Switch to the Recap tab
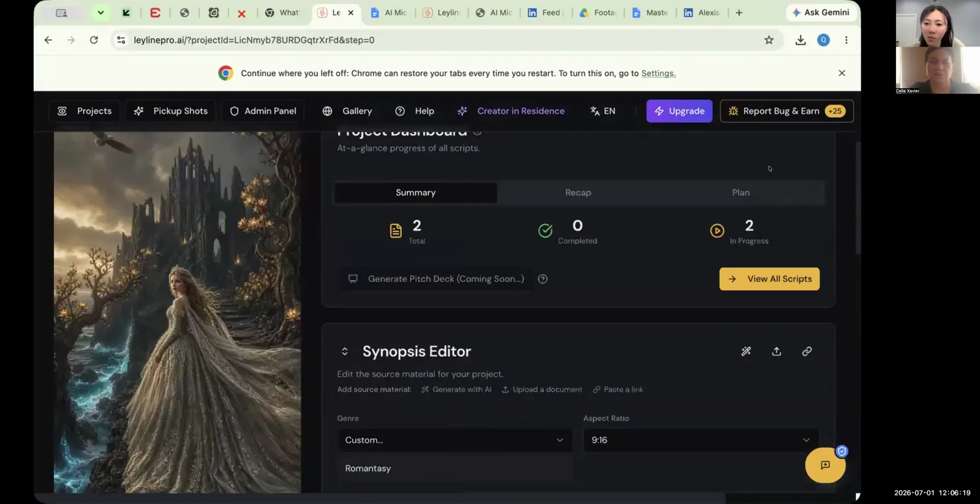Screen dimensions: 980x504 tap(578, 192)
